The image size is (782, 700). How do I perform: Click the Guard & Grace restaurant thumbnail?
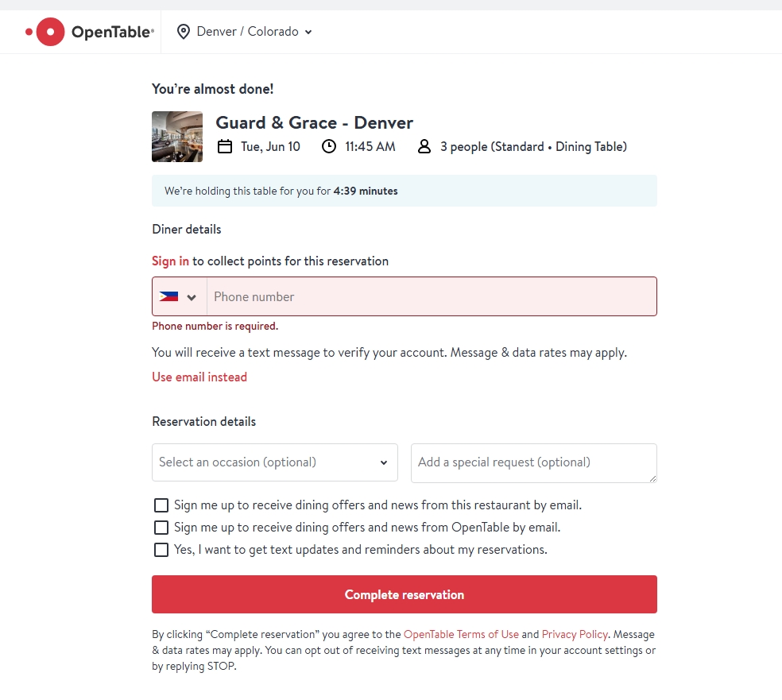pyautogui.click(x=177, y=137)
